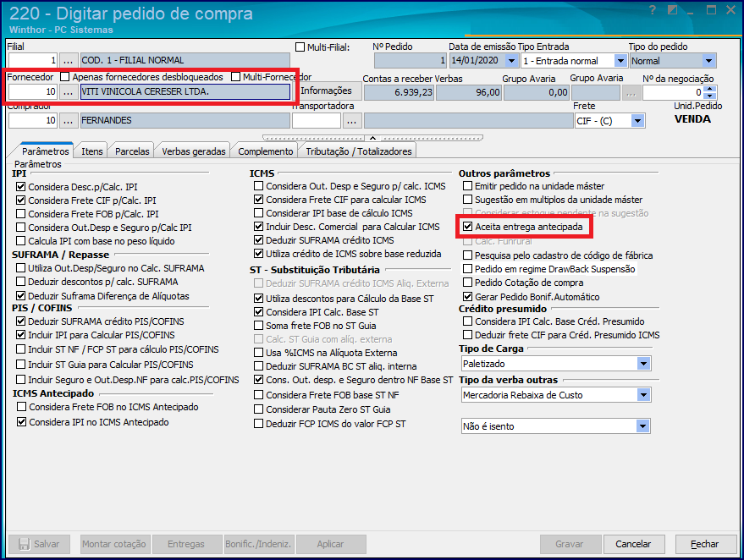Viewport: 744px width, 560px height.
Task: Focus the Filial code field
Action: (33, 61)
